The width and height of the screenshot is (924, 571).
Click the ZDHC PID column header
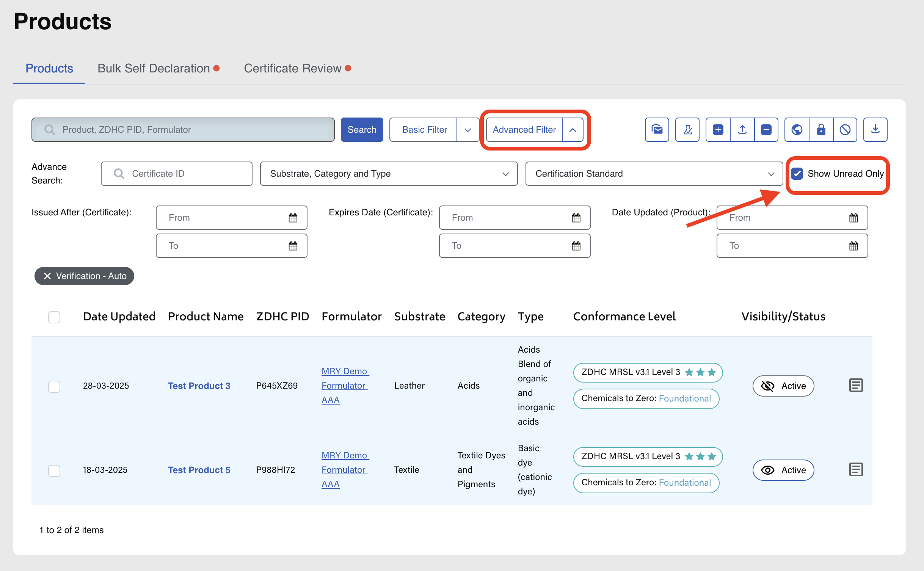[x=282, y=317]
